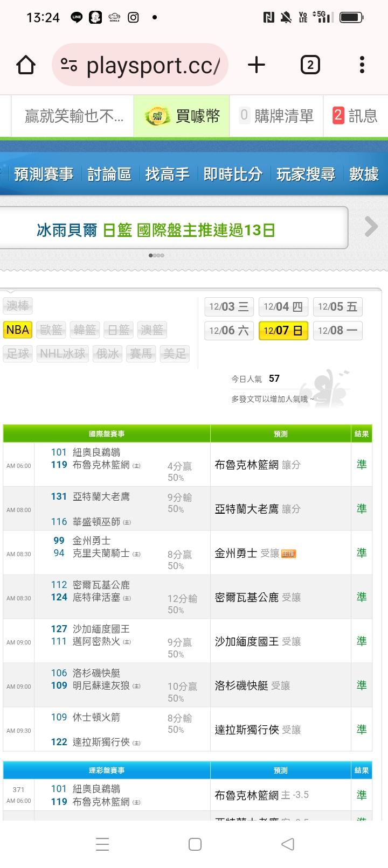This screenshot has height=868, width=388.
Task: Tap the browser home icon
Action: [26, 65]
